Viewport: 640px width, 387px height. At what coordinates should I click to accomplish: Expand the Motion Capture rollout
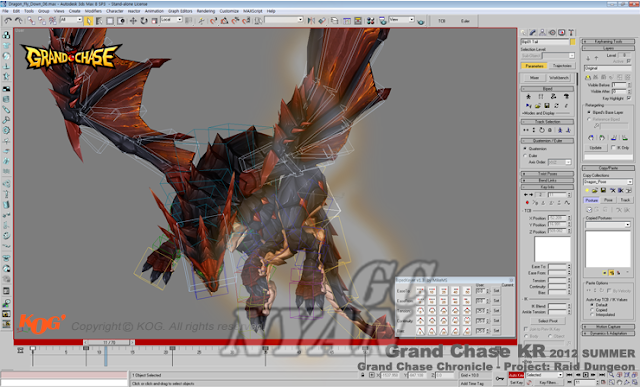pyautogui.click(x=608, y=327)
